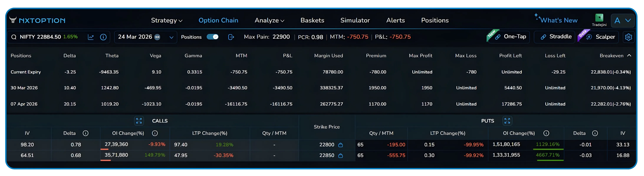Click the Tradejini logo icon
The width and height of the screenshot is (644, 176).
tap(599, 18)
